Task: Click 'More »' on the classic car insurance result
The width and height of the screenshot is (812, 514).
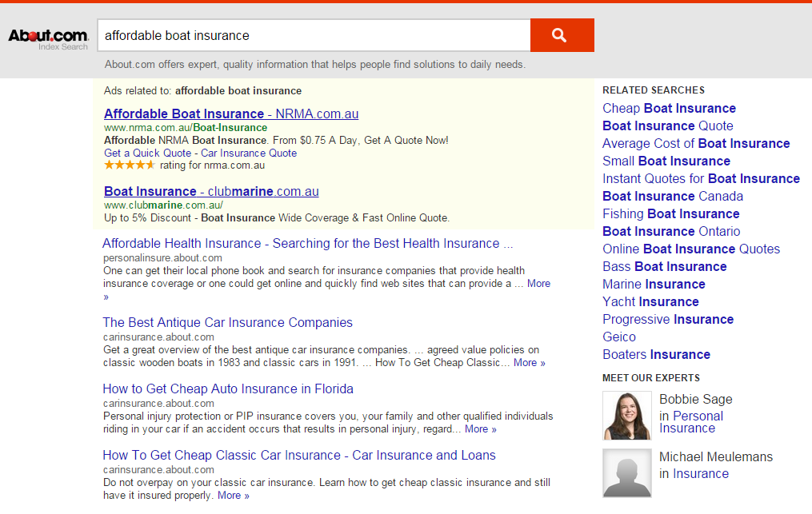Action: [x=233, y=496]
